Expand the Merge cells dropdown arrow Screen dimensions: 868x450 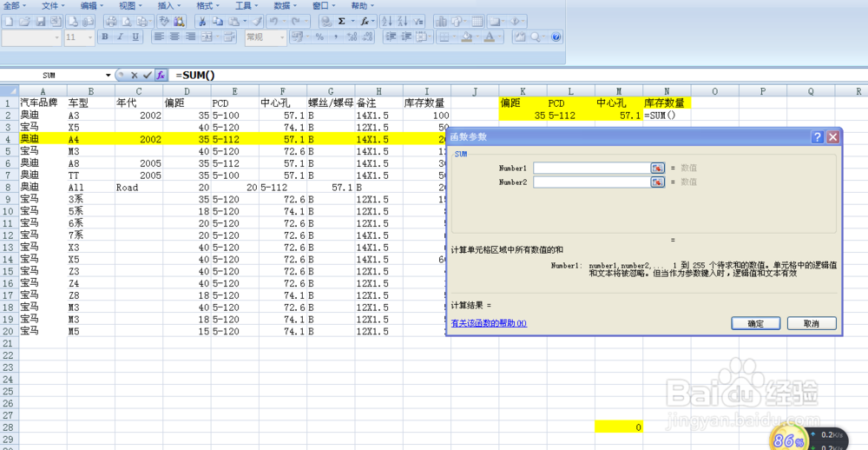pos(217,37)
